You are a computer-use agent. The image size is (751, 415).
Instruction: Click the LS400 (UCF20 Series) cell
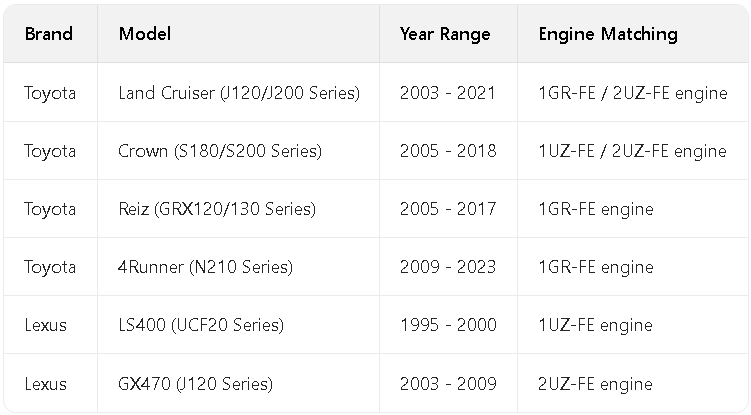tap(201, 325)
